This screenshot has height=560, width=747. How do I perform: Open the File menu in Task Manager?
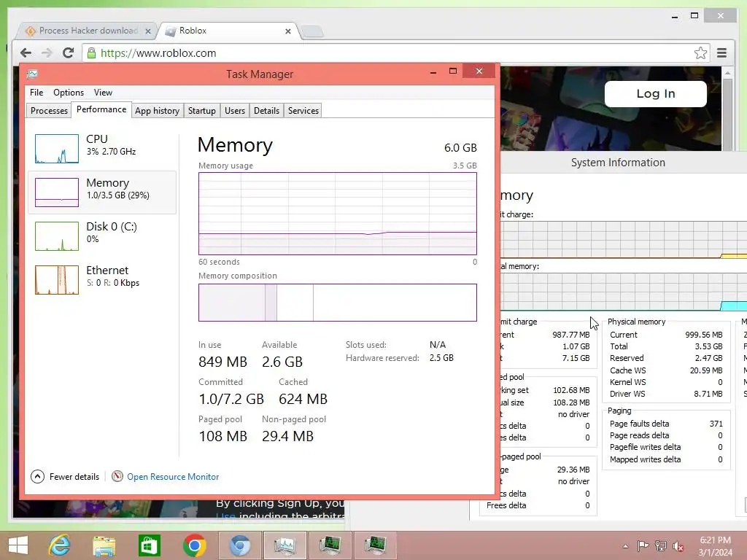[36, 93]
